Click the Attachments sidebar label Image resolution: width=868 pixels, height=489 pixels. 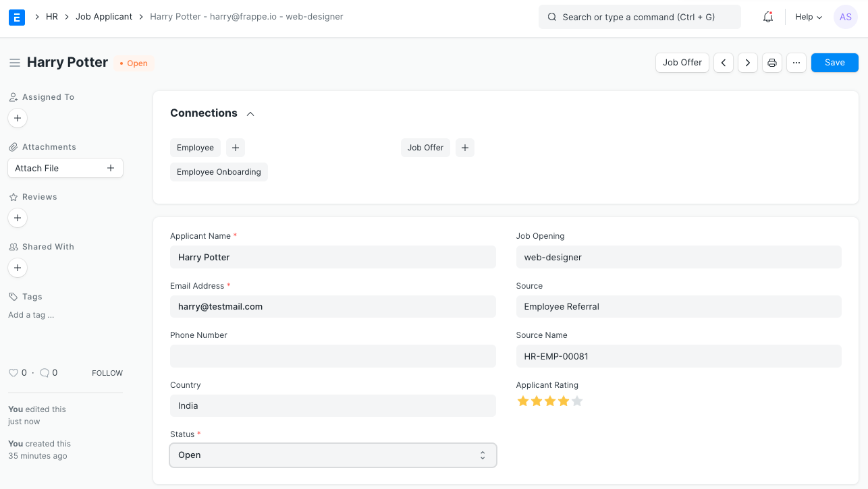click(49, 147)
